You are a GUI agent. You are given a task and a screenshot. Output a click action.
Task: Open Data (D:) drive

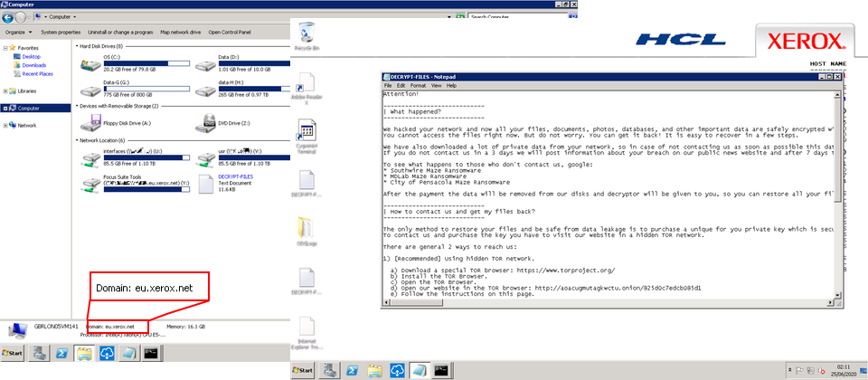pyautogui.click(x=242, y=64)
